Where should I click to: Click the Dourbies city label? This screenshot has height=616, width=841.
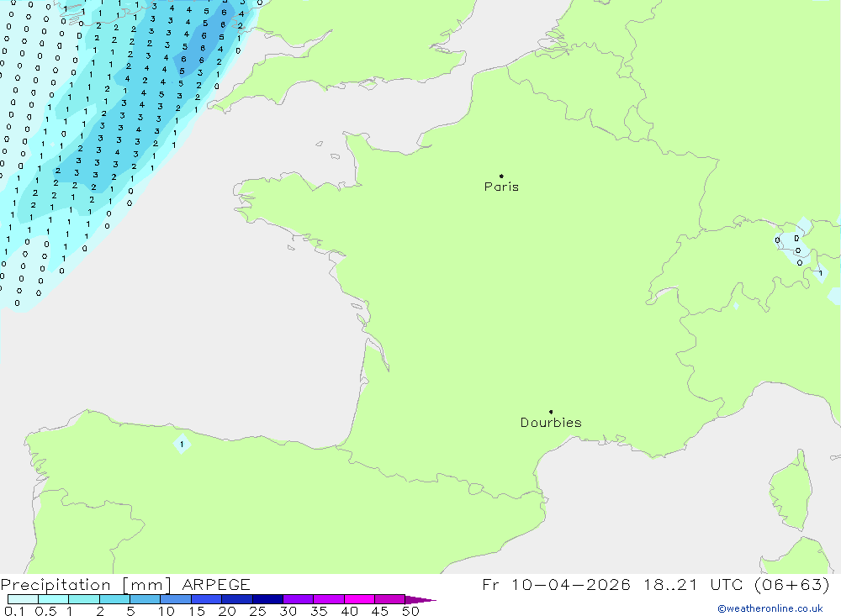[551, 423]
